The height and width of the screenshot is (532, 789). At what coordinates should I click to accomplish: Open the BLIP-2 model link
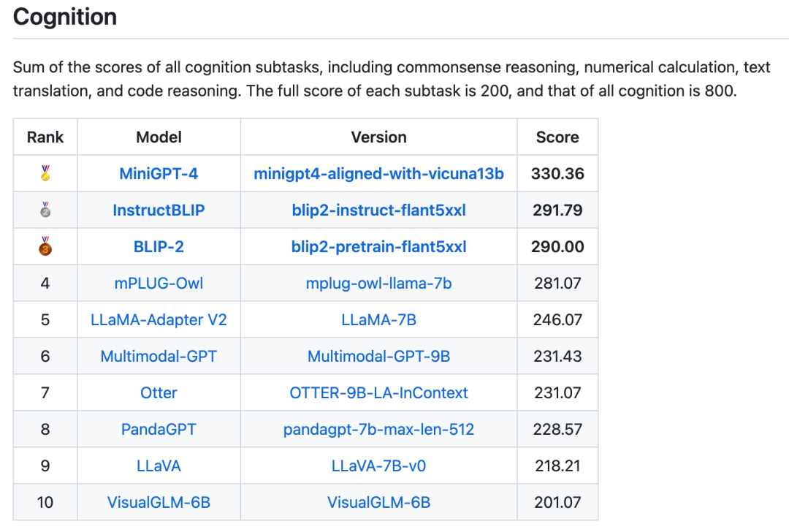click(x=159, y=246)
